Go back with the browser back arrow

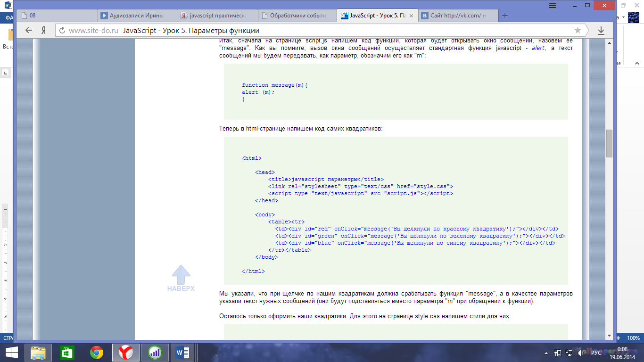pyautogui.click(x=29, y=30)
